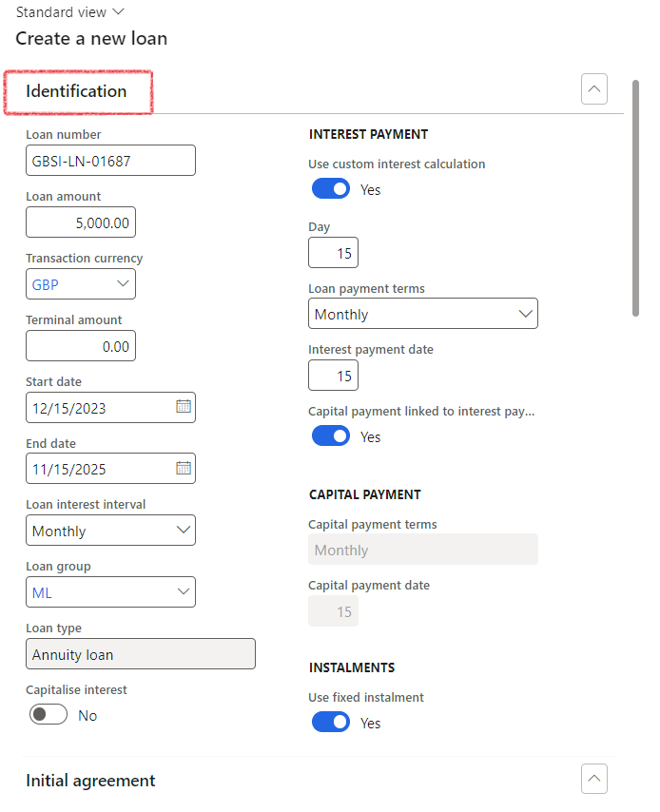Open the Standard view selector
This screenshot has width=660, height=812.
[70, 12]
